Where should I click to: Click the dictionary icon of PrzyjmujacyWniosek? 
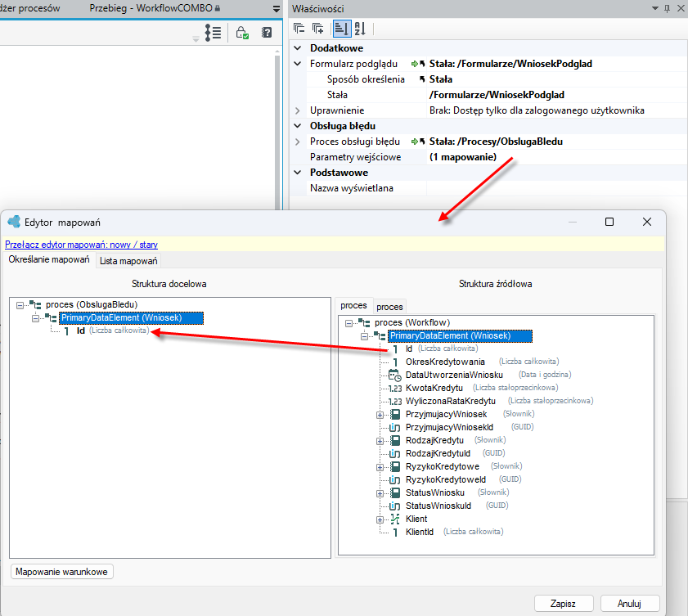pyautogui.click(x=395, y=414)
